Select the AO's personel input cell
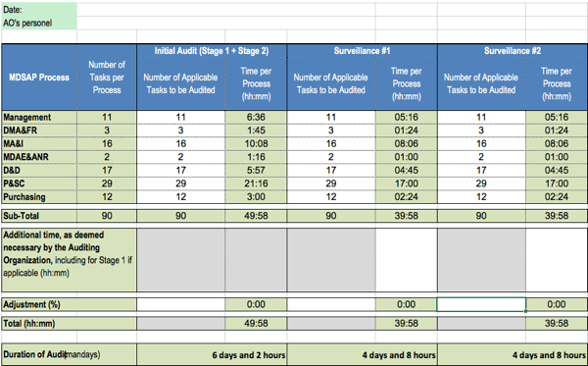The image size is (588, 366). point(225,23)
